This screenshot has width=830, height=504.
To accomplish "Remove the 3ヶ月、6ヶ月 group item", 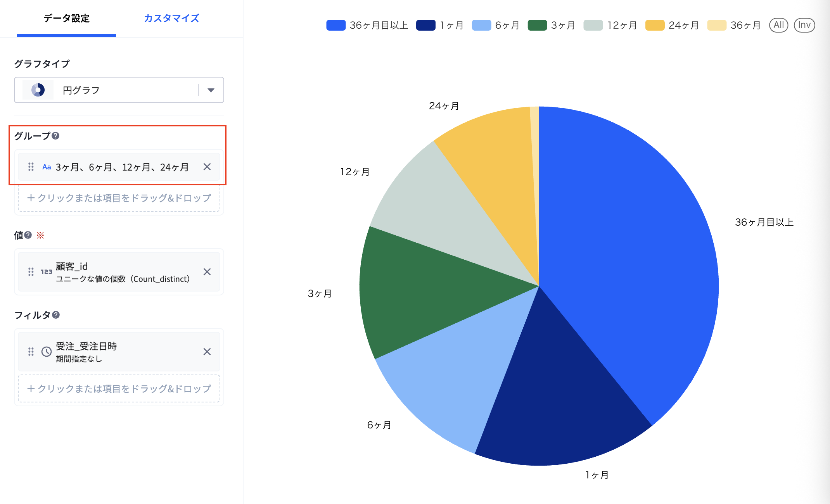I will 207,167.
